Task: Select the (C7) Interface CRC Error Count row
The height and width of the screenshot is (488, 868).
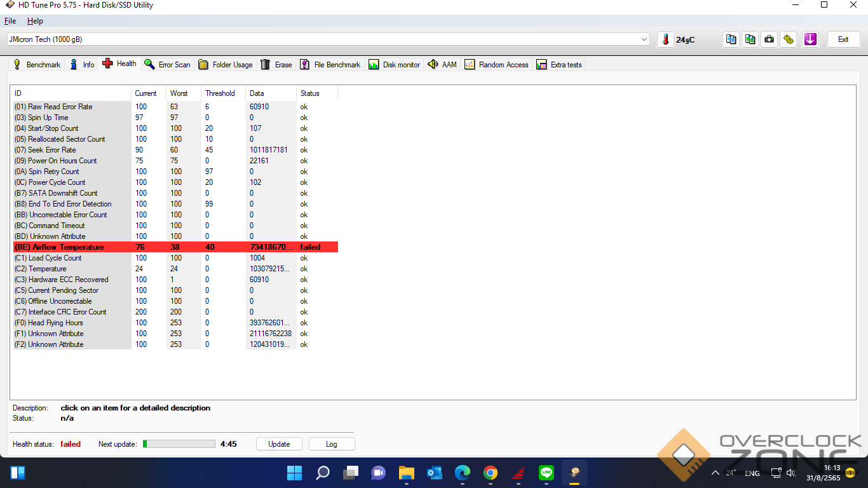Action: click(x=175, y=312)
